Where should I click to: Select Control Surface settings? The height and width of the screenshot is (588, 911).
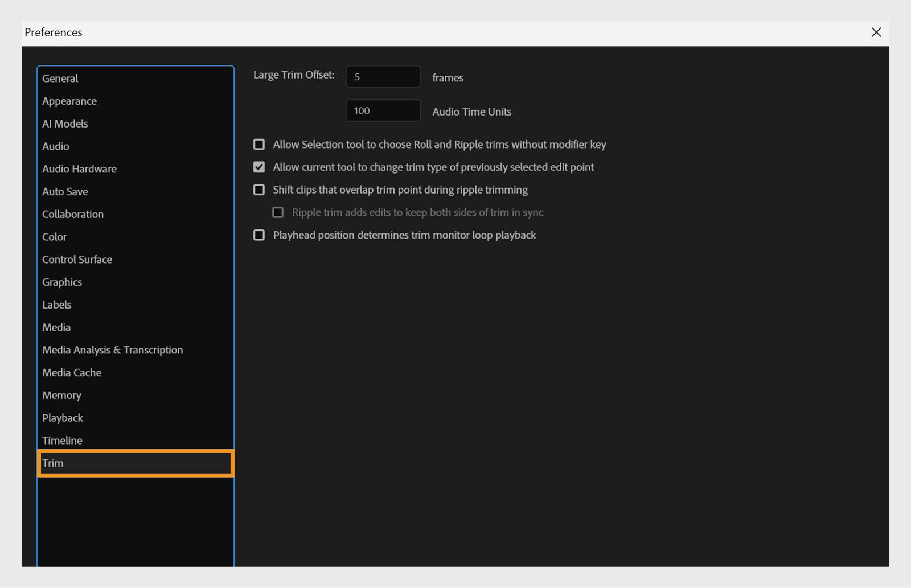pos(77,259)
